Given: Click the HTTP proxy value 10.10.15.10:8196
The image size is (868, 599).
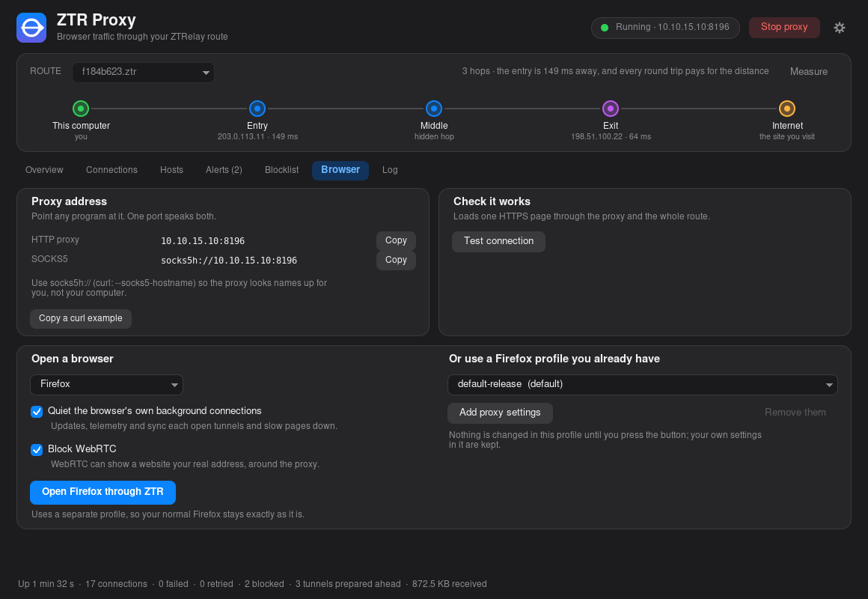Looking at the screenshot, I should (203, 241).
